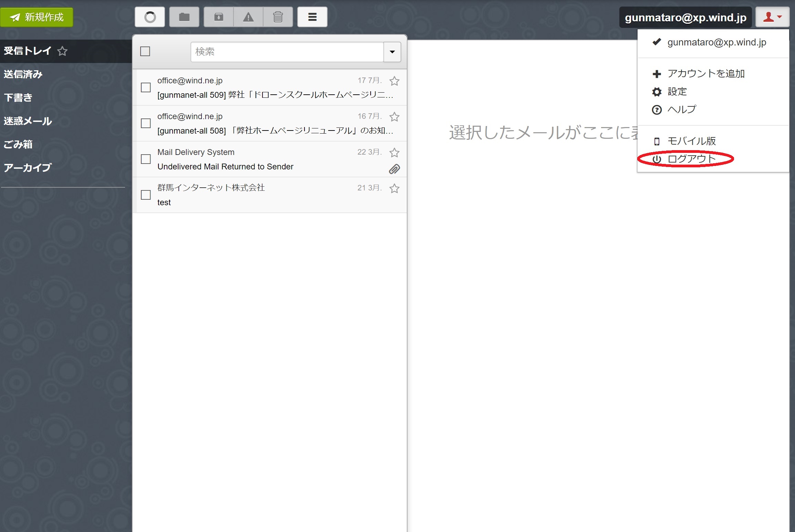Expand the advanced search dropdown arrow
The height and width of the screenshot is (532, 795).
tap(392, 52)
